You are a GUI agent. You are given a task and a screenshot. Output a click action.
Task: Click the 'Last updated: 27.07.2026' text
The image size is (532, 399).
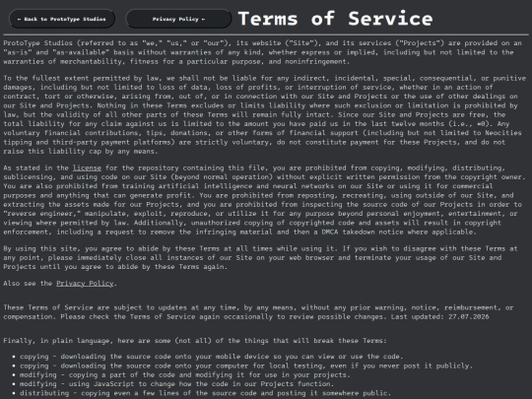[x=440, y=317]
